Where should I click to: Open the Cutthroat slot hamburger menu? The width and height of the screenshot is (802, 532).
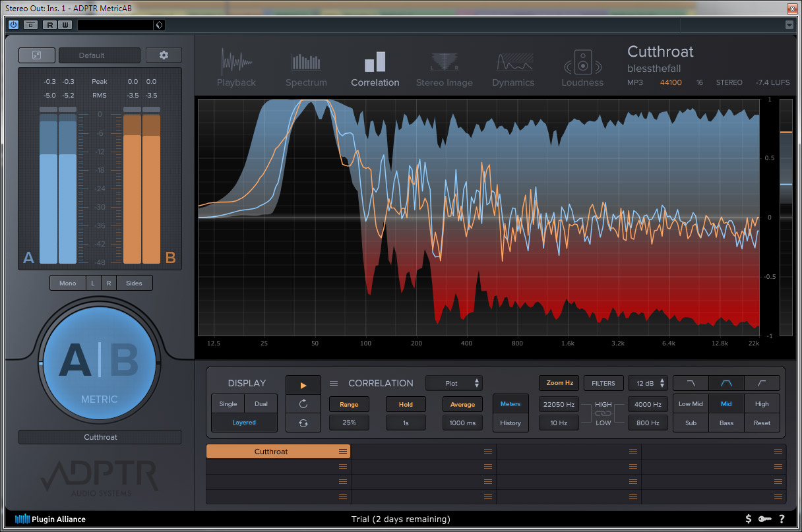click(x=343, y=452)
